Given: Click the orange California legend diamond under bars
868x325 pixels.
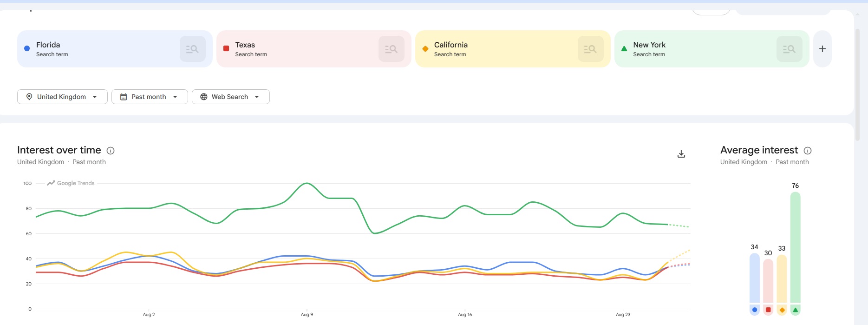Looking at the screenshot, I should pos(782,310).
